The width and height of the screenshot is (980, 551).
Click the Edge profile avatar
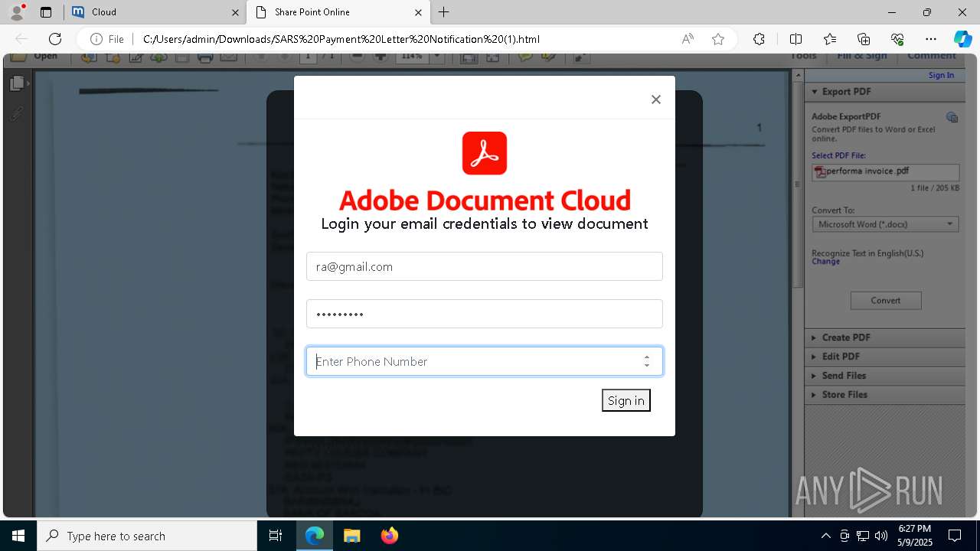[17, 12]
